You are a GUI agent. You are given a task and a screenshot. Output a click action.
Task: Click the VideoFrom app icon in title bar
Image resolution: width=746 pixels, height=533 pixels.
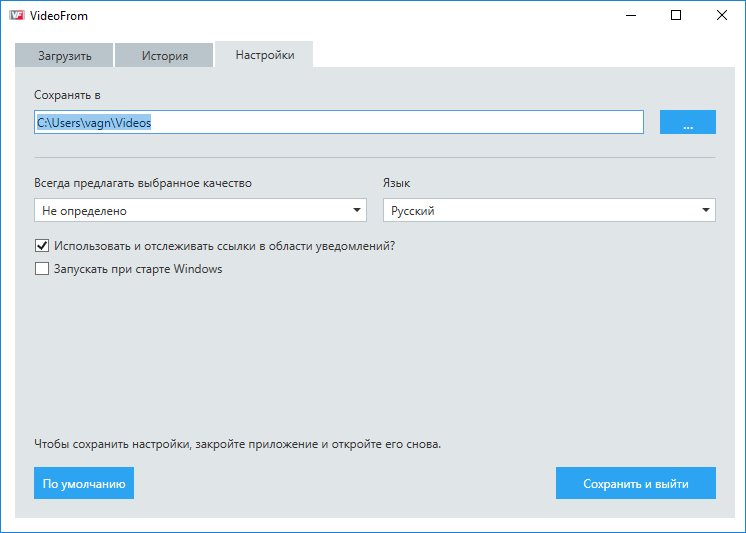[x=17, y=16]
